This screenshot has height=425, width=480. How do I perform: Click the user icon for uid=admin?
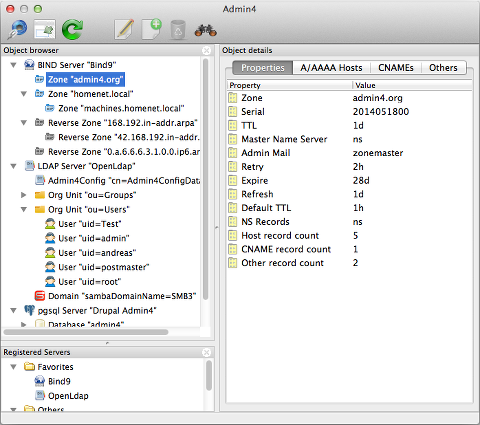click(x=50, y=238)
